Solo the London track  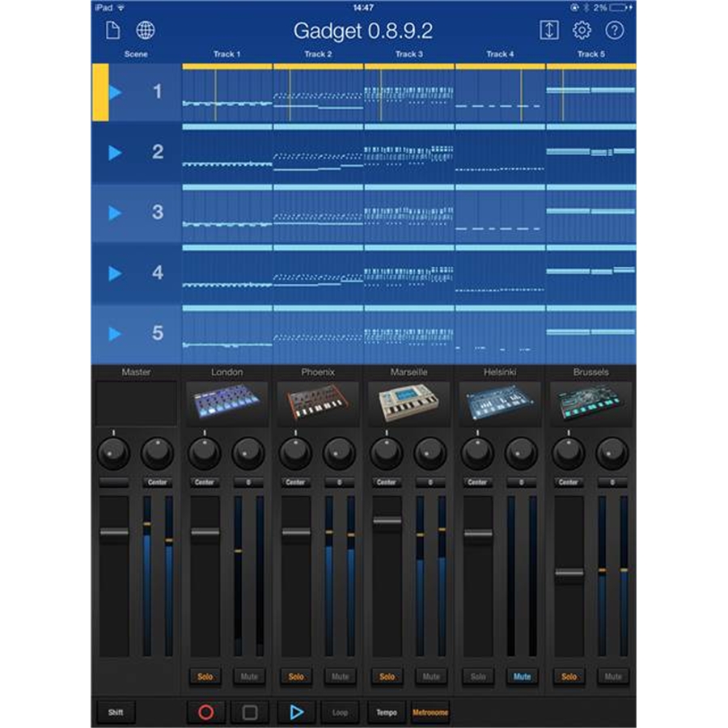click(205, 676)
